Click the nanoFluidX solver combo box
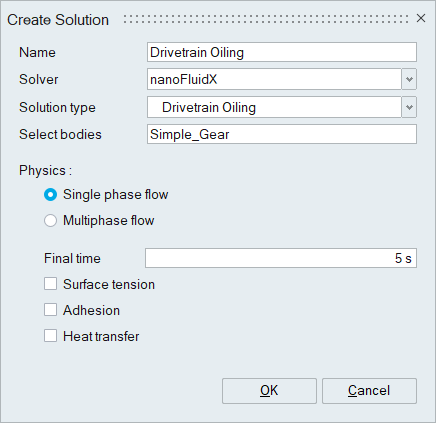Screen dimensions: 436x423 (x=274, y=79)
